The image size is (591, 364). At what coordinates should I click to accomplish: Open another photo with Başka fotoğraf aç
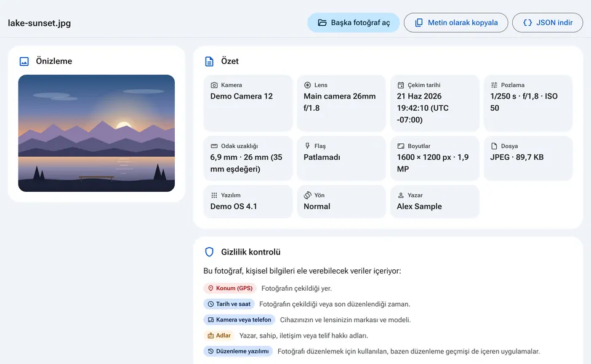point(353,23)
